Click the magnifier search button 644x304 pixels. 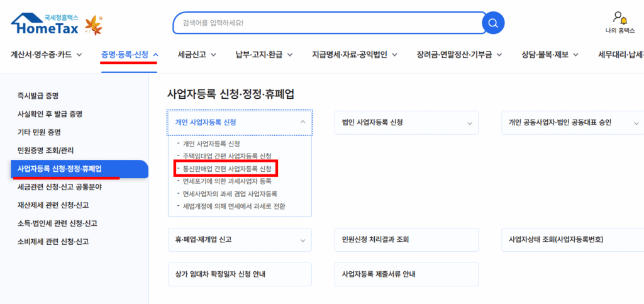pyautogui.click(x=493, y=23)
